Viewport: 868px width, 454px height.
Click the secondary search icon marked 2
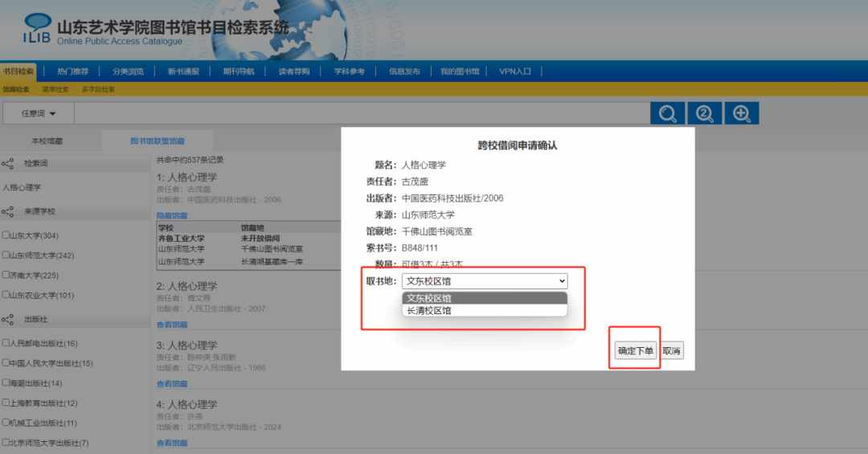[704, 113]
